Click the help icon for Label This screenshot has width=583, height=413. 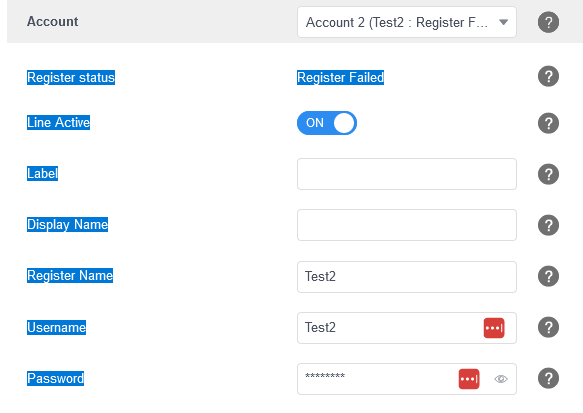pos(548,174)
